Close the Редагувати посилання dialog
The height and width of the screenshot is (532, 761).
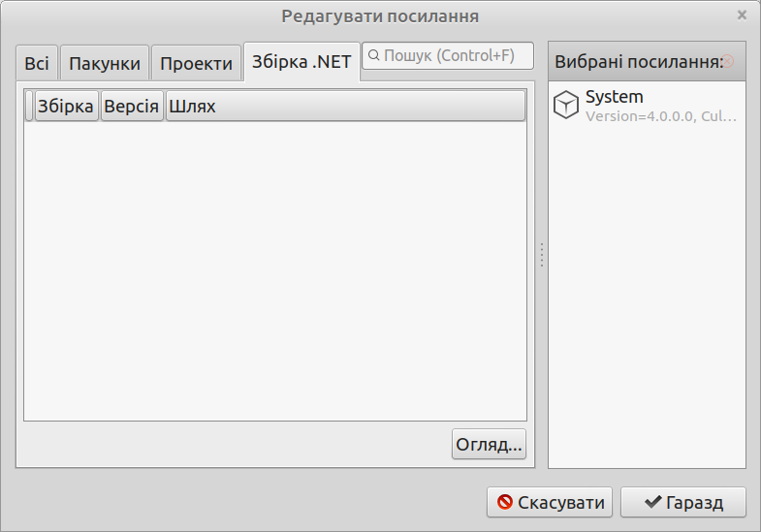[x=742, y=16]
